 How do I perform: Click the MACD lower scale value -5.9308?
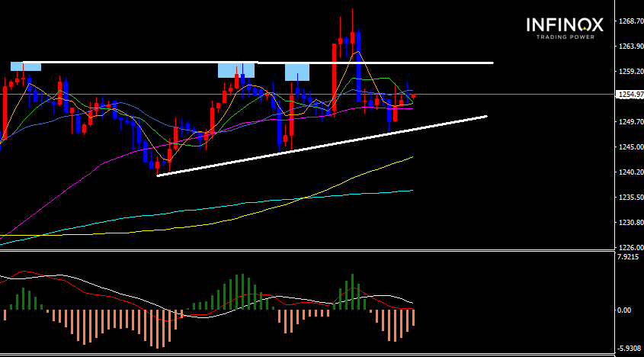pyautogui.click(x=629, y=348)
